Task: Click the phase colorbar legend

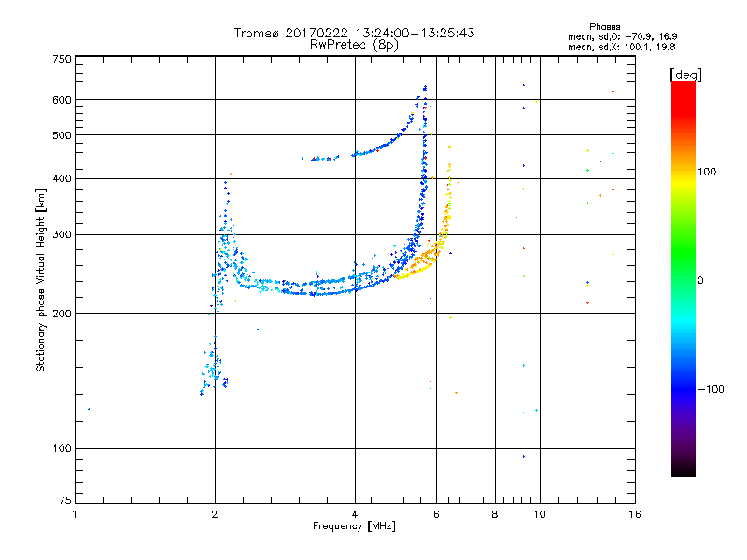Action: (684, 278)
